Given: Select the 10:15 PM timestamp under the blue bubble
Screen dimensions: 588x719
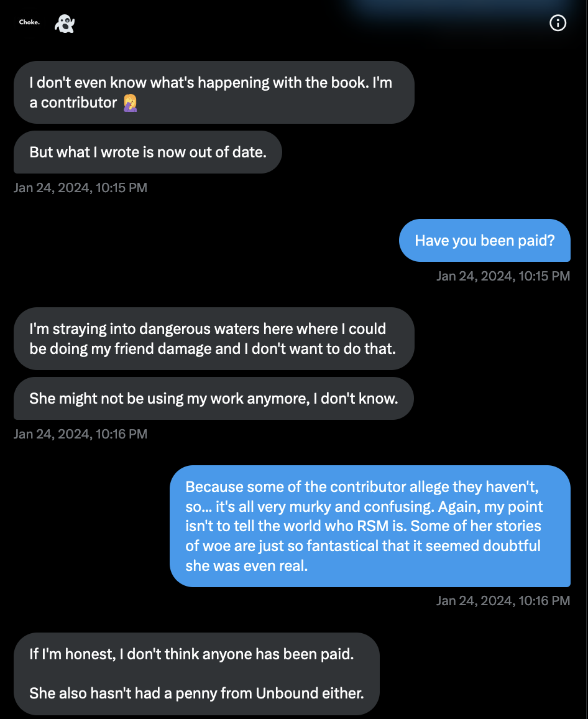Looking at the screenshot, I should pos(503,276).
